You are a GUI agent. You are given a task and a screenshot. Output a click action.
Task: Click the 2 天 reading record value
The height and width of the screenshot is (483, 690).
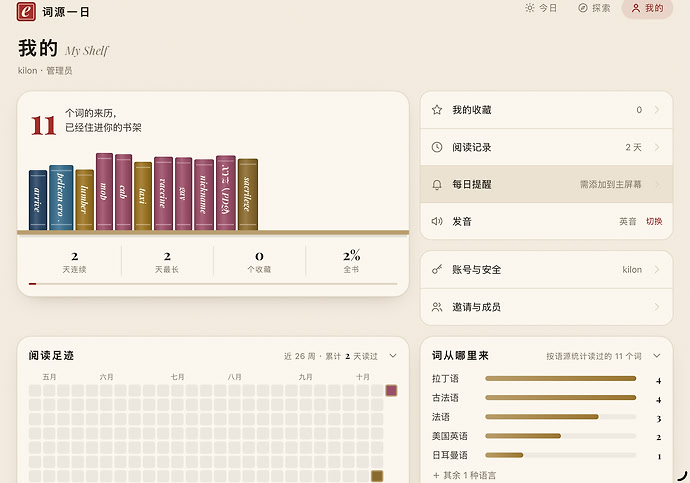click(633, 147)
